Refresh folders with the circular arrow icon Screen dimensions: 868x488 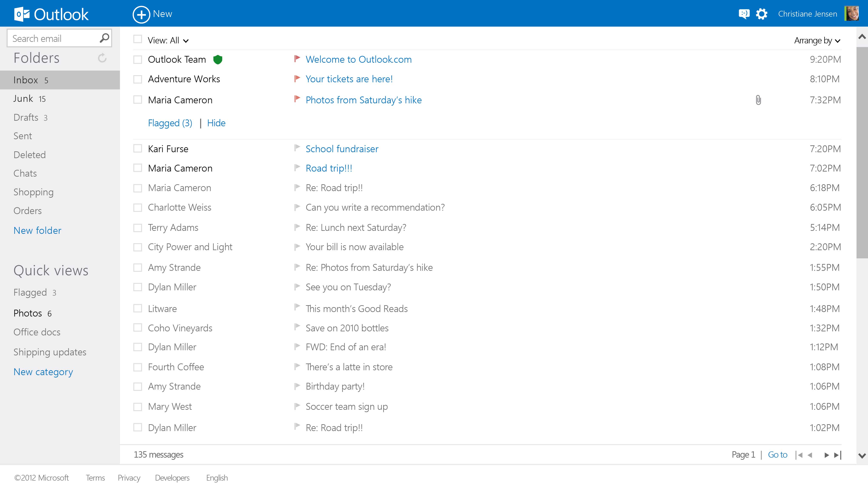click(102, 58)
